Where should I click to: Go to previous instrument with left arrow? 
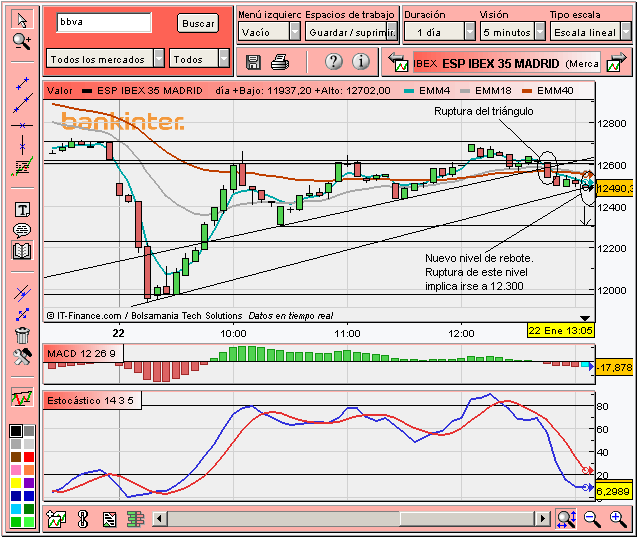pos(398,62)
